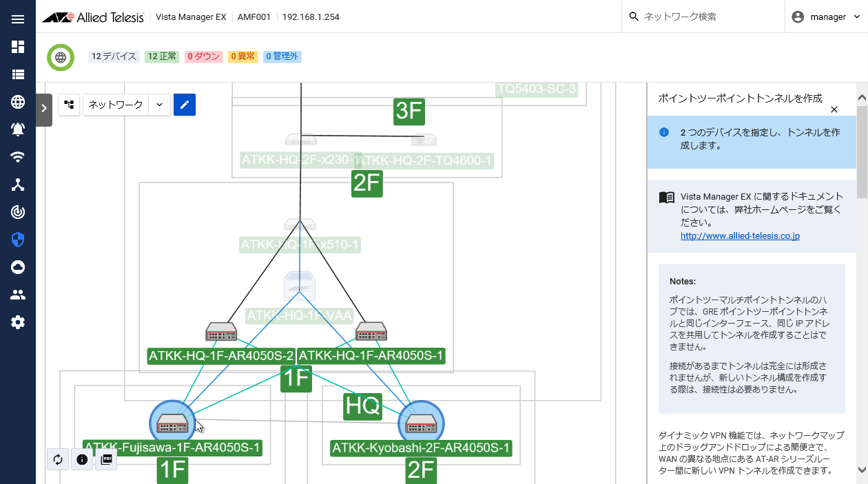
Task: Open the Dashboard from the sidebar
Action: click(x=18, y=47)
